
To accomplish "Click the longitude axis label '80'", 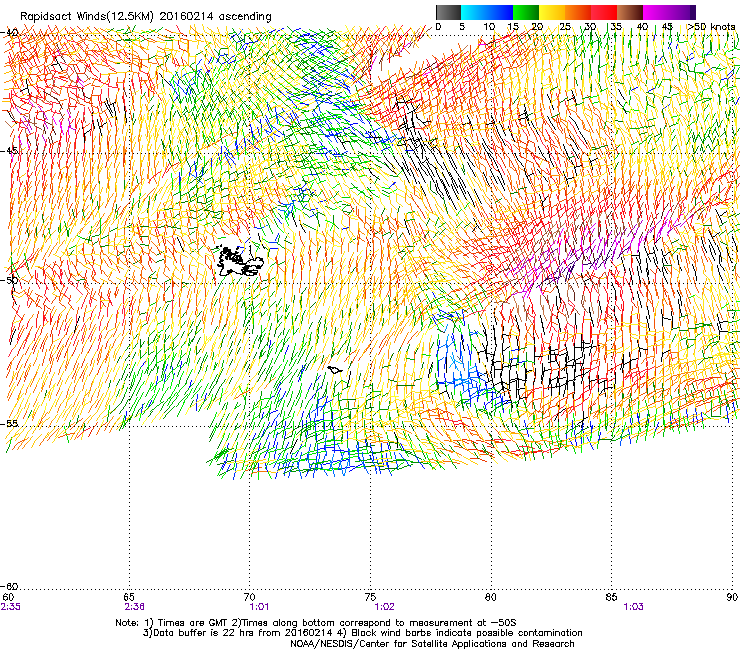I will click(491, 598).
